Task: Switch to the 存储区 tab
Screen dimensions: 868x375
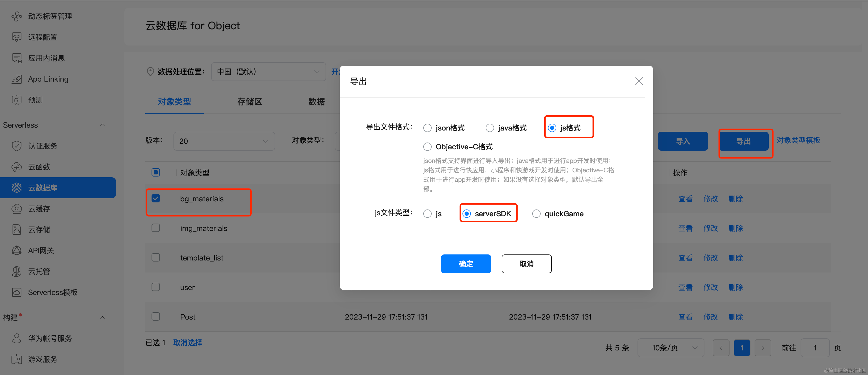Action: [x=249, y=102]
